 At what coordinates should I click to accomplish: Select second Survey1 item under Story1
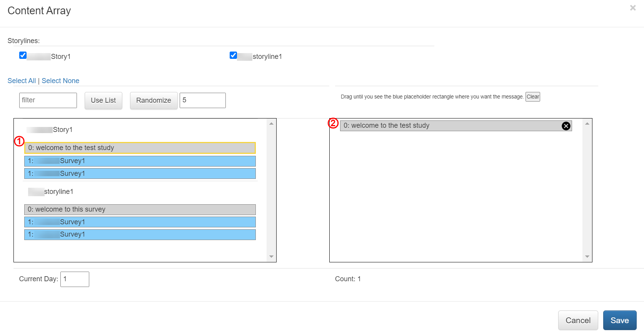click(140, 174)
